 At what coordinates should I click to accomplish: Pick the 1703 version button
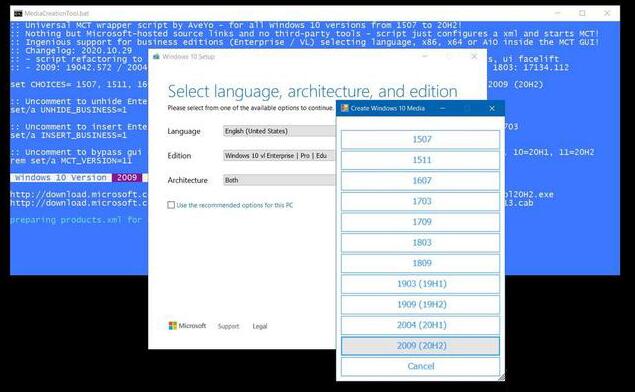pyautogui.click(x=420, y=201)
